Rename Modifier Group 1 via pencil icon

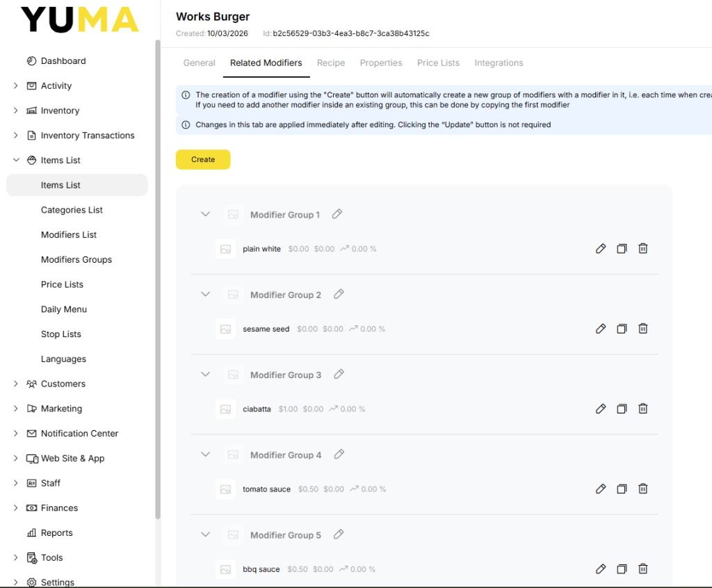[337, 214]
